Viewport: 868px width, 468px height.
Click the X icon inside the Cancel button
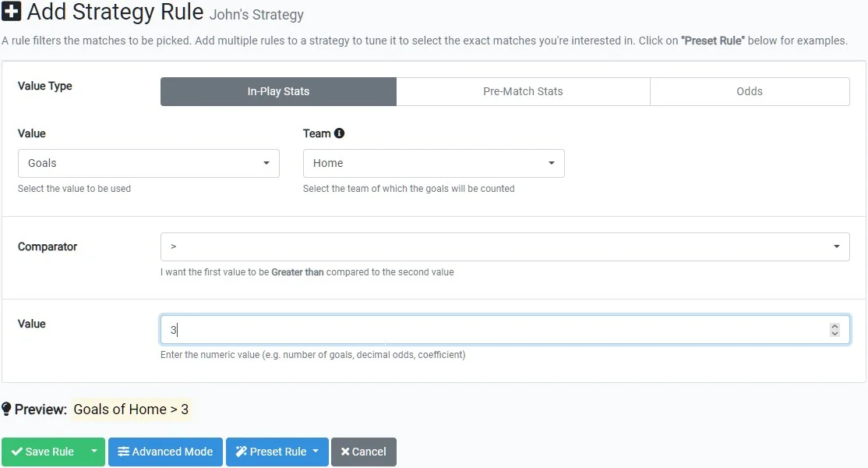click(344, 451)
